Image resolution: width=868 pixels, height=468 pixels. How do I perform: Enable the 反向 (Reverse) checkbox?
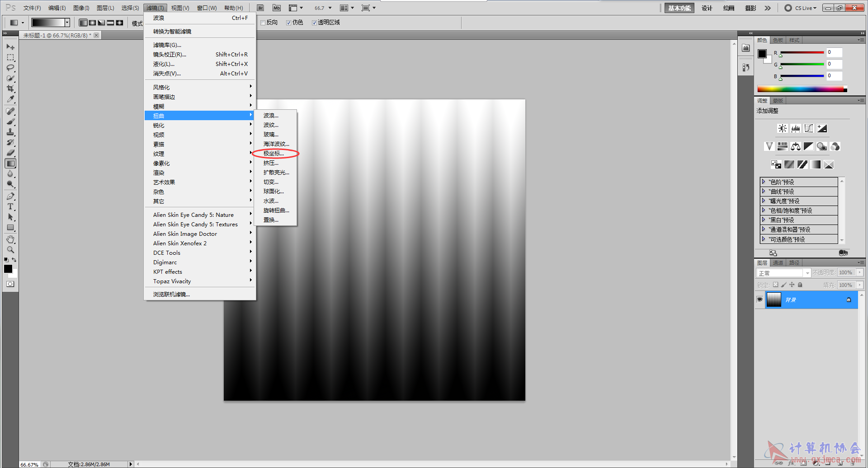tap(263, 23)
